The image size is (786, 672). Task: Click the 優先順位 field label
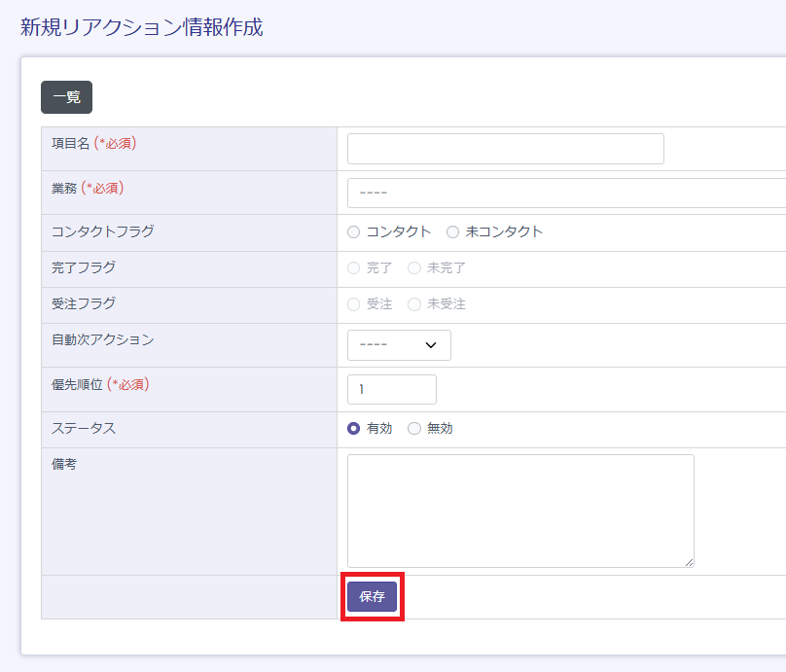click(x=78, y=384)
